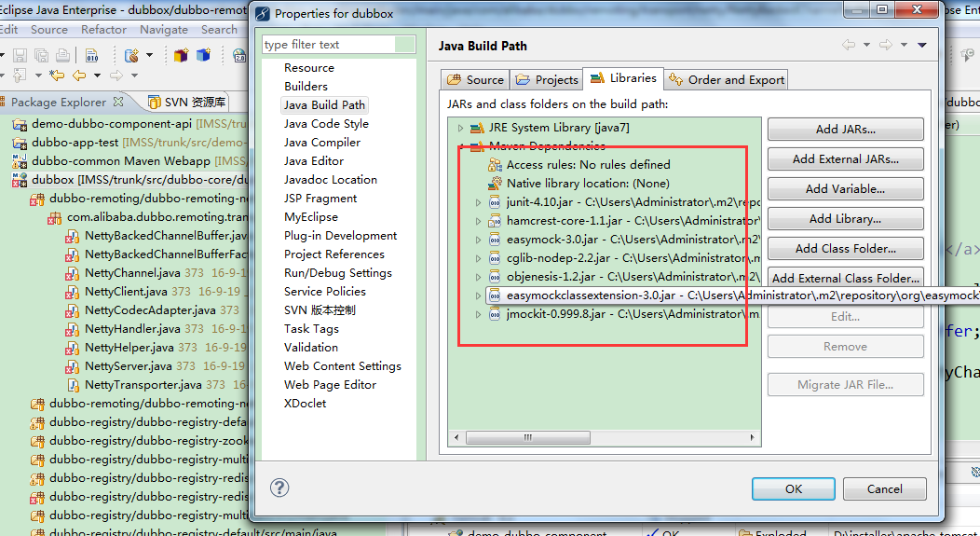Click NettyChannel.java file icon in Package Explorer
This screenshot has width=980, height=536.
click(73, 273)
